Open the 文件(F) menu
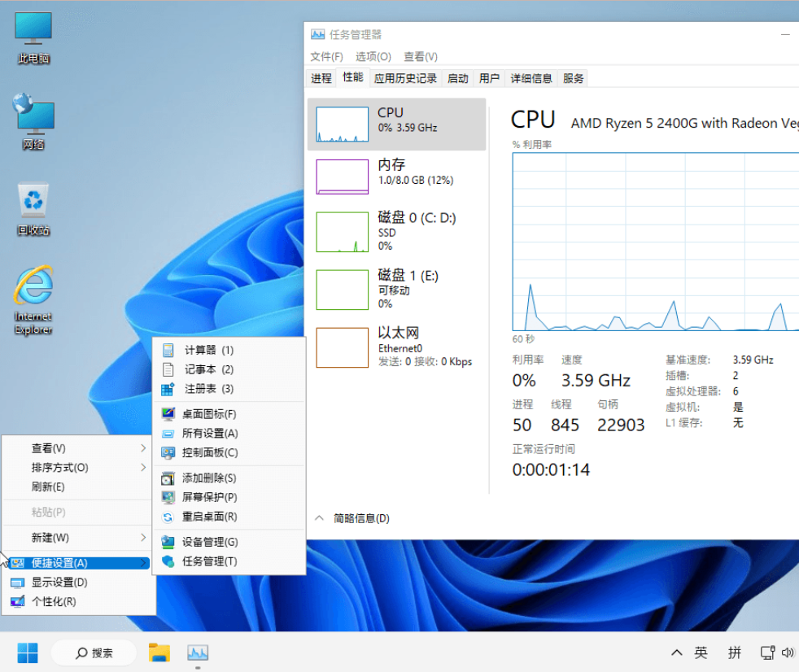This screenshot has height=672, width=799. pyautogui.click(x=326, y=57)
